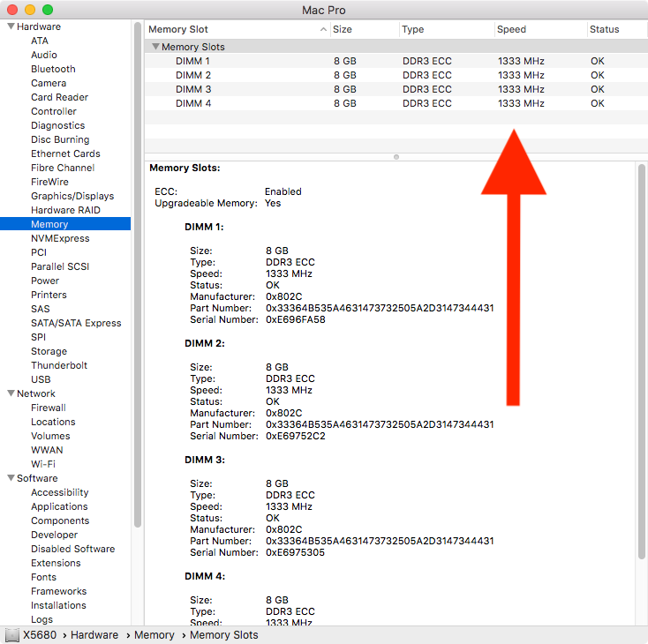Select Disc Burning in sidebar
Screen dimensions: 648x644
[60, 139]
